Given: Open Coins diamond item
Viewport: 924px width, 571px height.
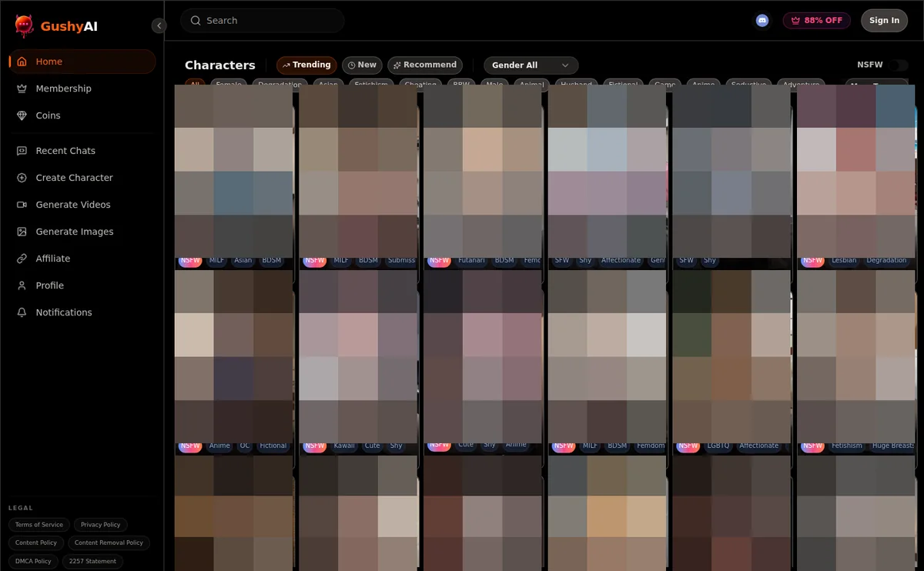Looking at the screenshot, I should tap(82, 115).
